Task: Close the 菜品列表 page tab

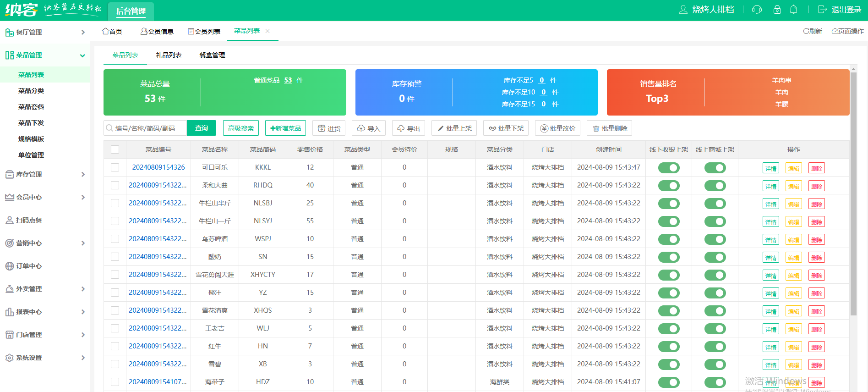Action: (x=267, y=31)
